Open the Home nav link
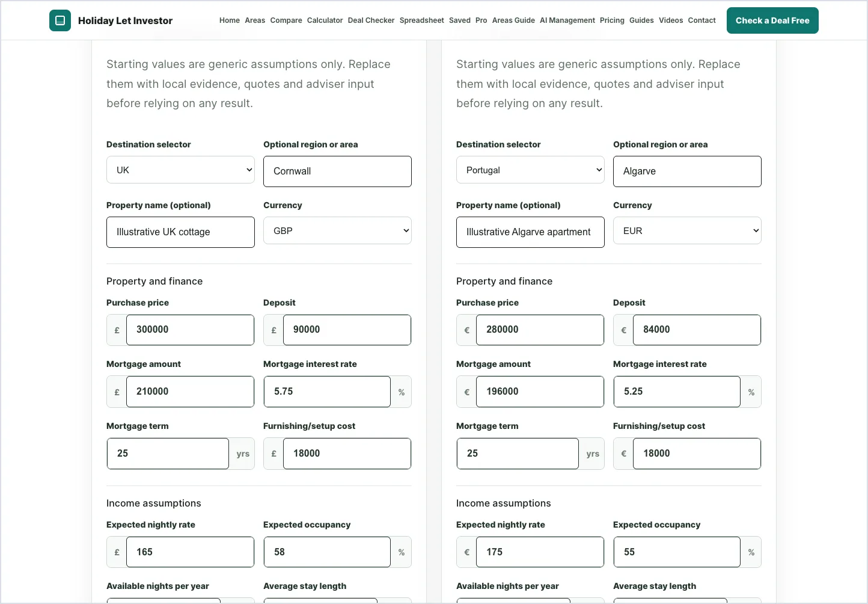The width and height of the screenshot is (868, 604). point(230,20)
